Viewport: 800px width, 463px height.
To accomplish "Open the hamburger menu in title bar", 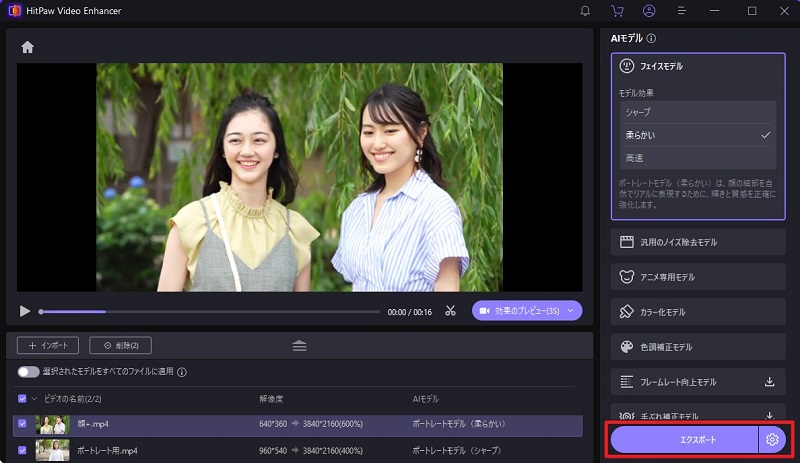I will point(682,11).
